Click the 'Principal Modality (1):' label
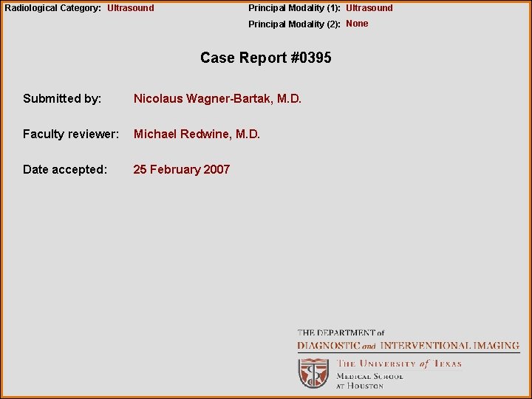 coord(295,8)
